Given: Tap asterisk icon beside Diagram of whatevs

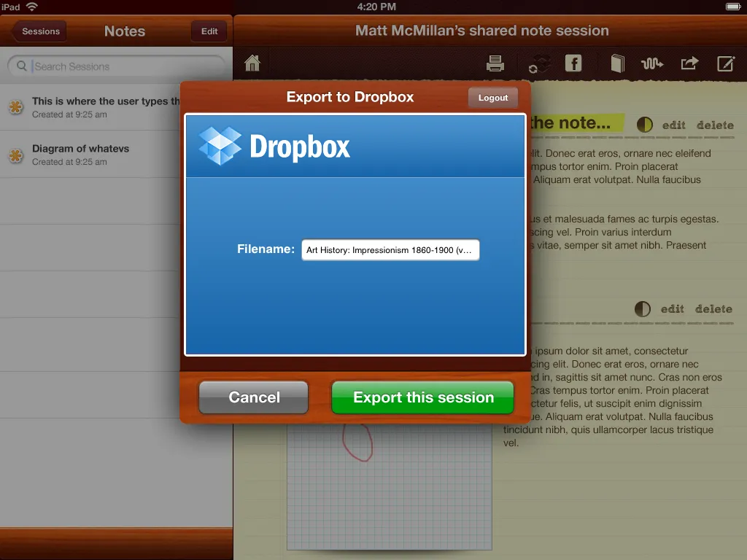Looking at the screenshot, I should tap(16, 155).
